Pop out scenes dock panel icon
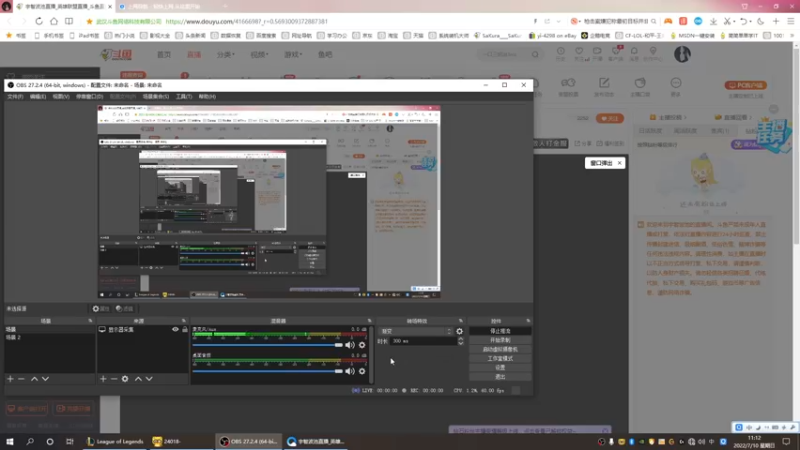800x450 pixels. click(90, 321)
